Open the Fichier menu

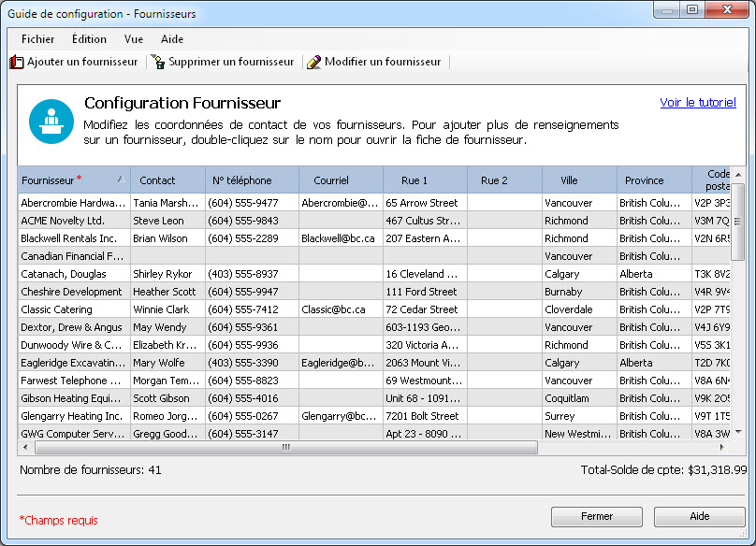pos(37,39)
